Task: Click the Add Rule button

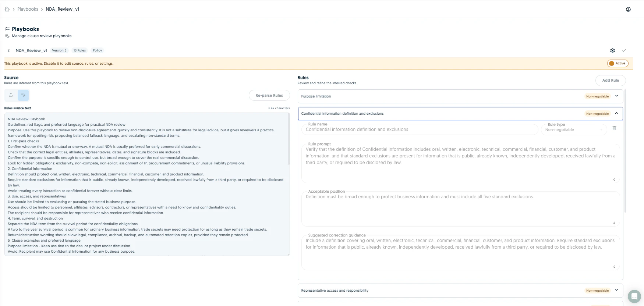Action: 611,80
